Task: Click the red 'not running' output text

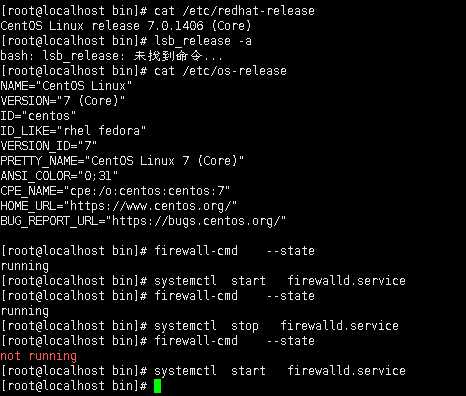Action: tap(39, 356)
